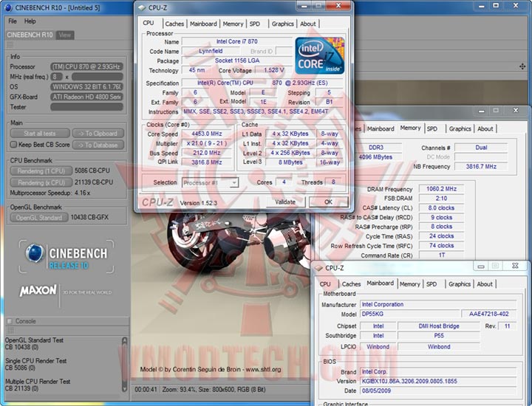Viewport: 532px width, 406px height.
Task: Open the SPD tab in Mainboard CPU-Z window
Action: click(432, 284)
